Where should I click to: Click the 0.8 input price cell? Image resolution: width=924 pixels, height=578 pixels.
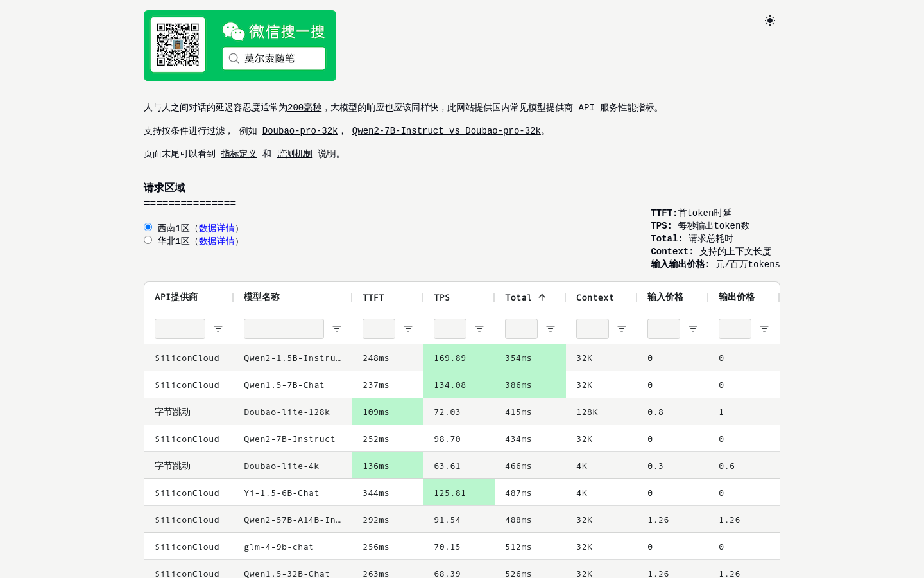[x=672, y=412]
